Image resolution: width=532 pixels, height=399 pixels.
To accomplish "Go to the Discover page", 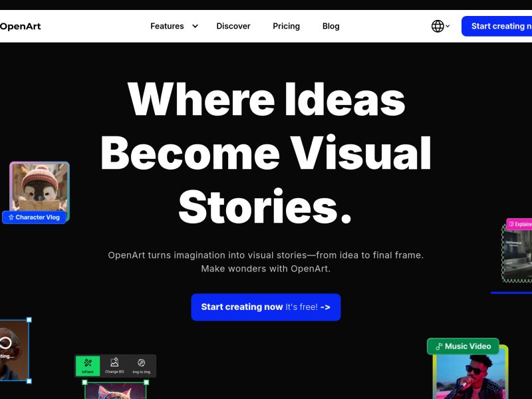I will [x=233, y=27].
